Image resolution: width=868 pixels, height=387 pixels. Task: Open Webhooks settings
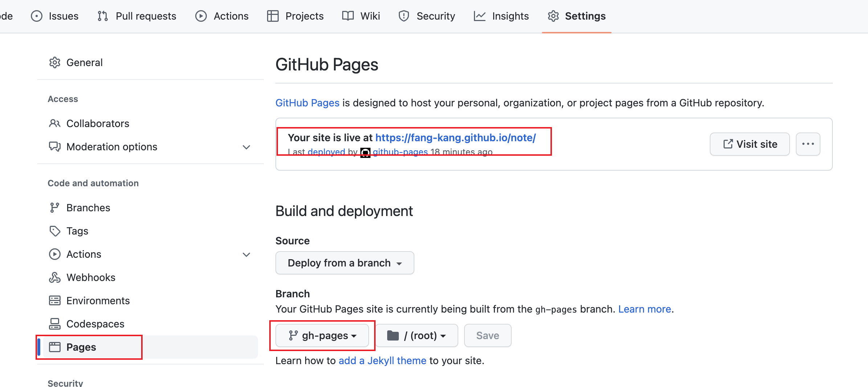click(150, 277)
